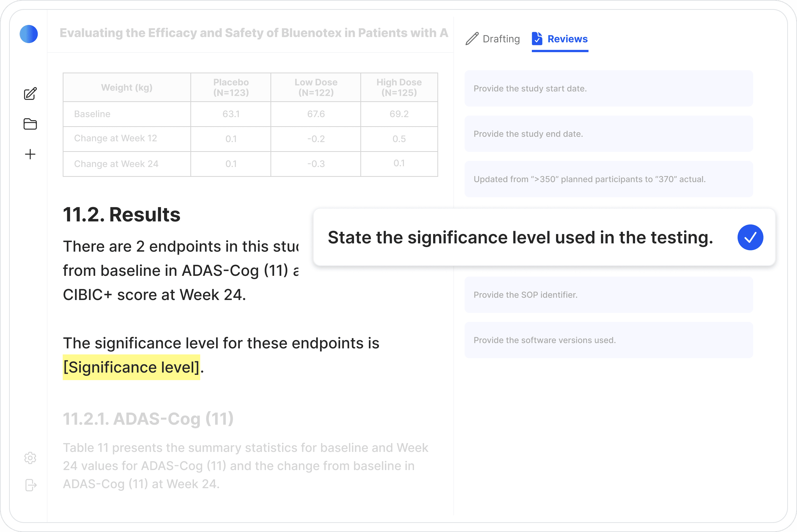The width and height of the screenshot is (797, 532).
Task: Click 'The significance level for these endpoints' sentence
Action: point(221,343)
